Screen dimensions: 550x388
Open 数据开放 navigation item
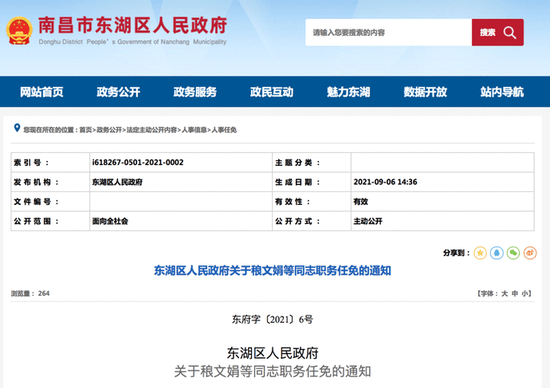[x=425, y=92]
